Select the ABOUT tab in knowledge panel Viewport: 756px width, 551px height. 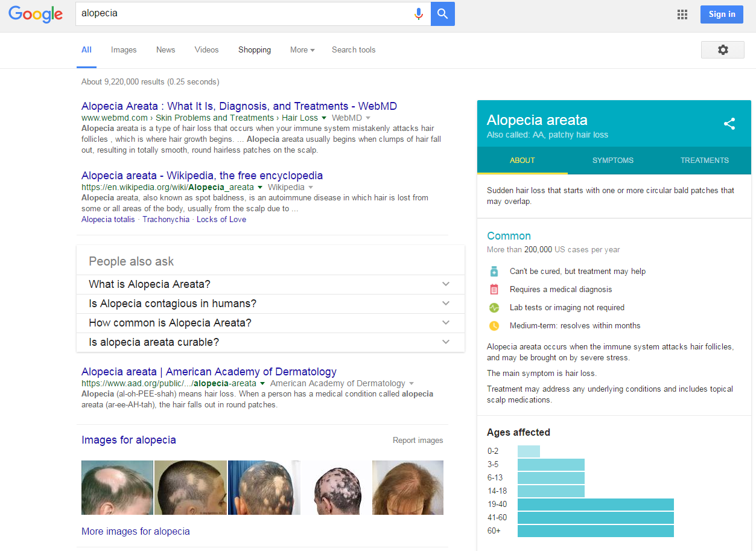click(523, 161)
